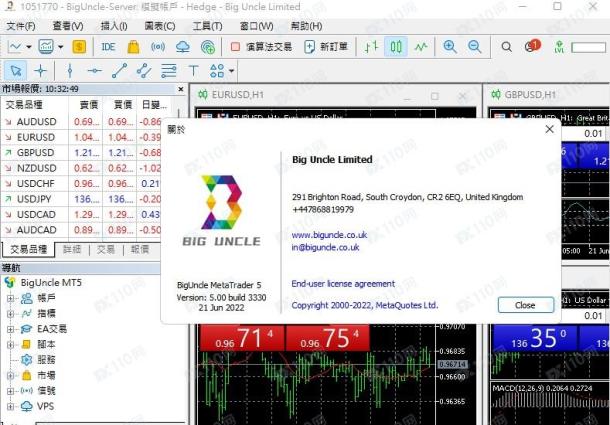Close the Market Watch panel
Screen dimensions: 610x425
click(x=181, y=89)
